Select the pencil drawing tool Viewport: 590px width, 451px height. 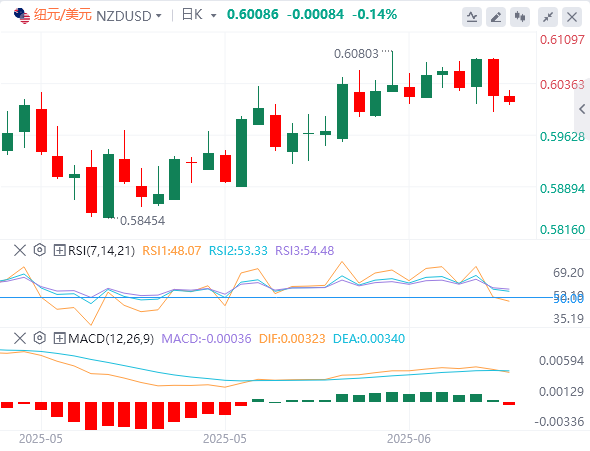tap(496, 17)
